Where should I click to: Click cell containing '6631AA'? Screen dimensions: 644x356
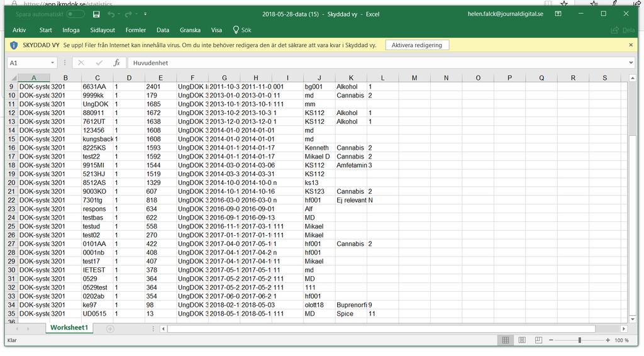click(x=97, y=87)
